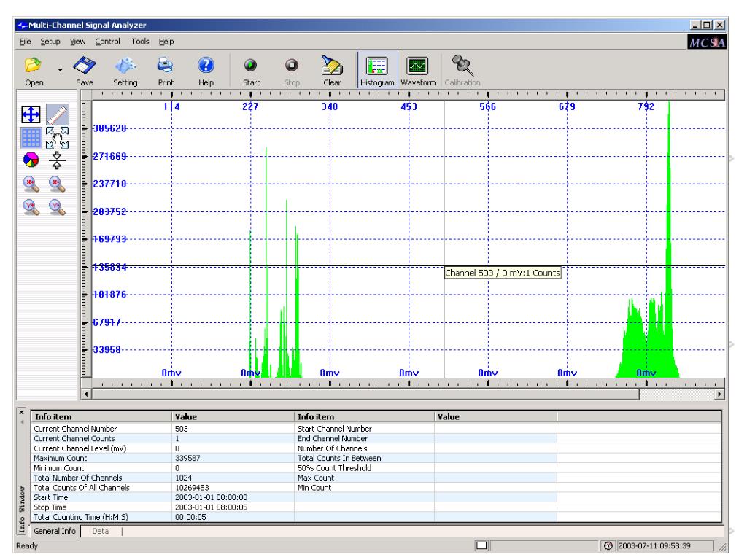The height and width of the screenshot is (560, 747).
Task: Toggle the Histogram view button
Action: (x=377, y=71)
